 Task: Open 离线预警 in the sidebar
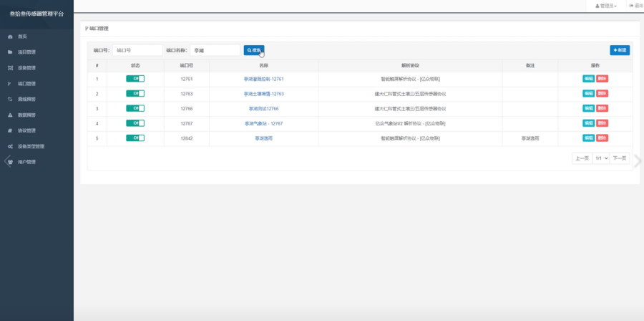[x=26, y=99]
